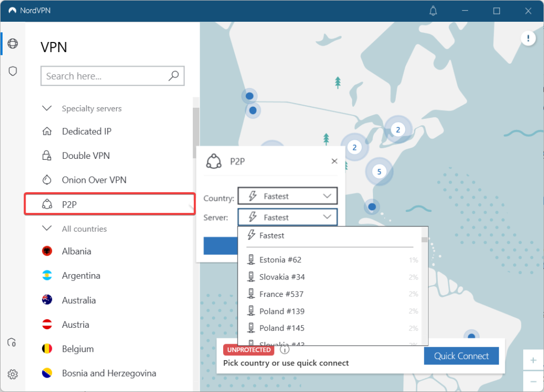The height and width of the screenshot is (392, 544).
Task: Close the P2P popup panel
Action: point(334,161)
